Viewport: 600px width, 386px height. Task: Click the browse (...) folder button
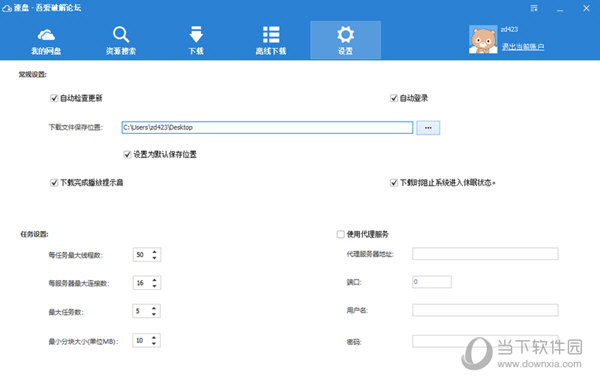(428, 128)
